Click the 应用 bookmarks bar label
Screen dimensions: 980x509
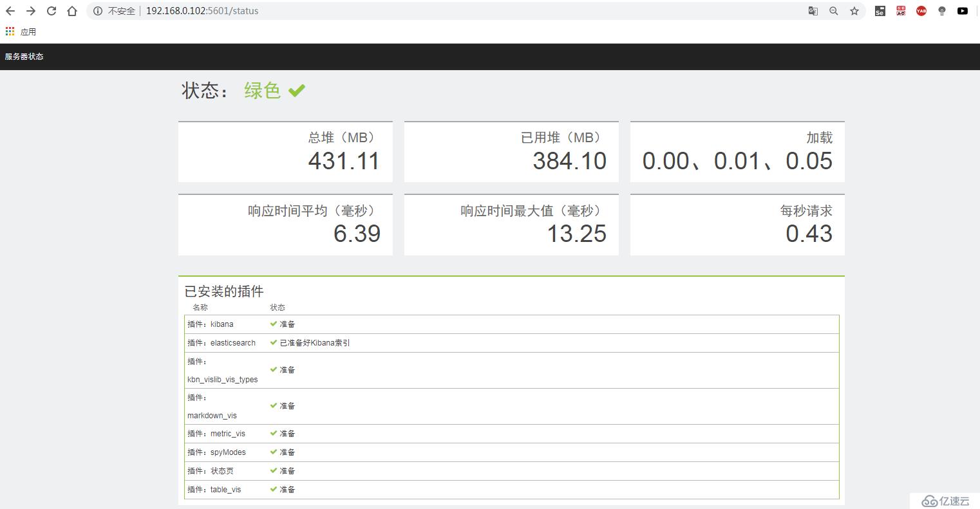(x=28, y=32)
